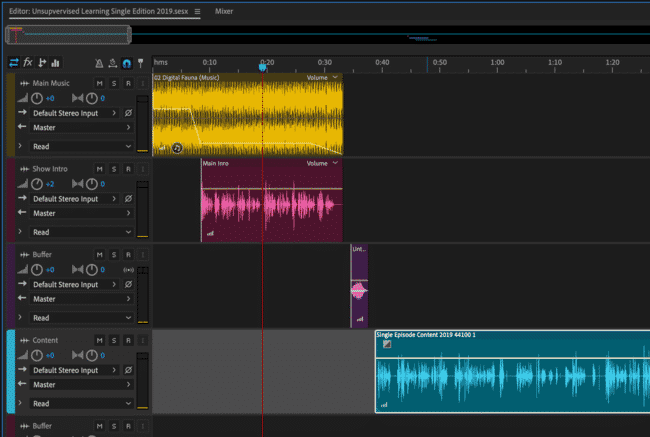The height and width of the screenshot is (437, 650).
Task: Open Content track Master output dropdown
Action: coord(82,385)
